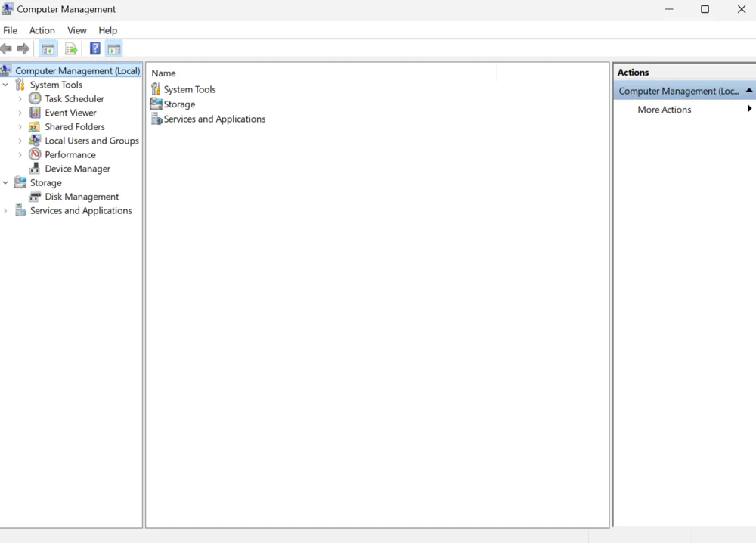
Task: Collapse the Storage tree node
Action: (x=6, y=183)
